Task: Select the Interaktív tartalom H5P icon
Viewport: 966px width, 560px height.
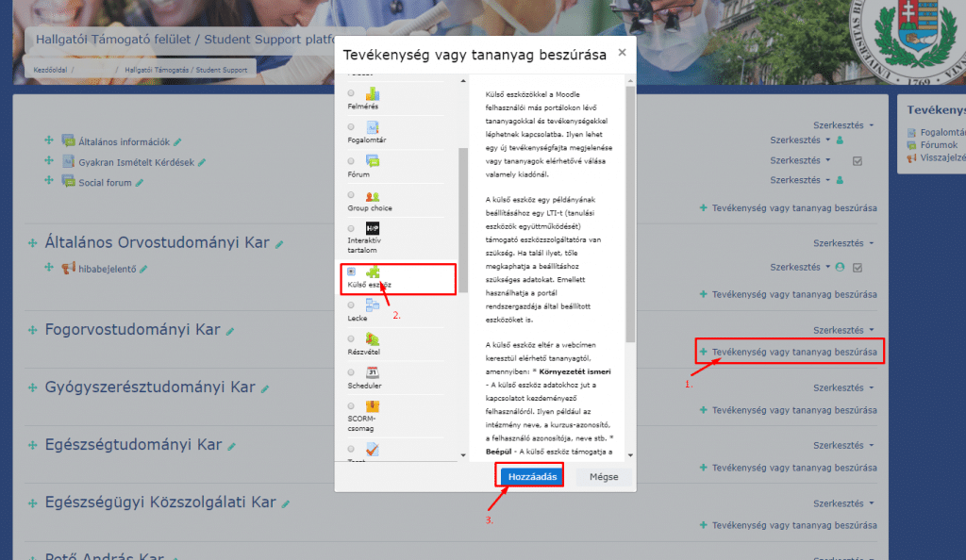Action: pyautogui.click(x=371, y=228)
